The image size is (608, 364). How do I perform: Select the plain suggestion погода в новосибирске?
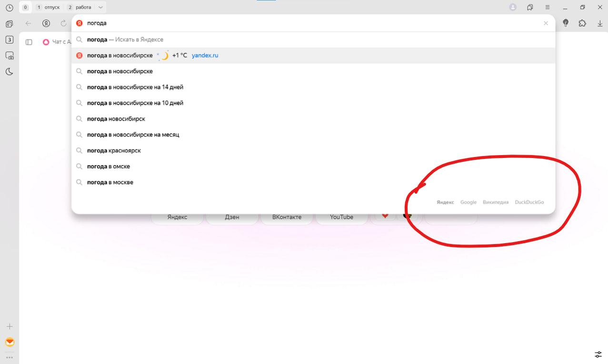[313, 71]
